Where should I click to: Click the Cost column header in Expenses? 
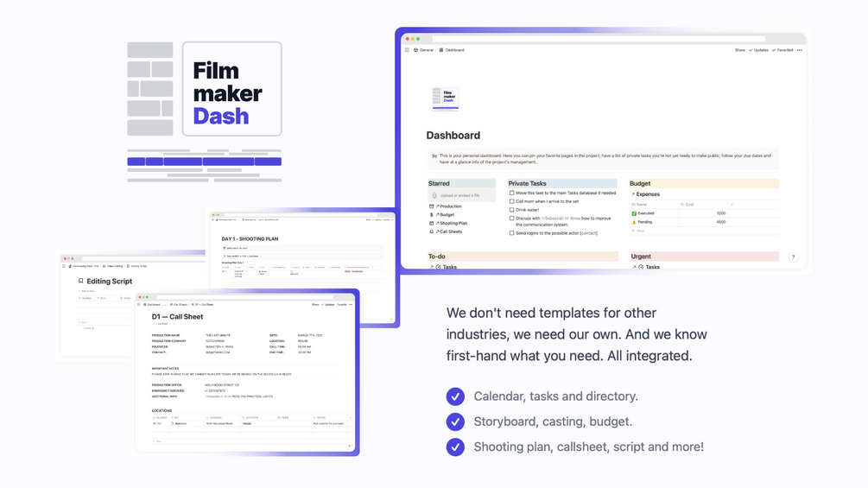(703, 204)
